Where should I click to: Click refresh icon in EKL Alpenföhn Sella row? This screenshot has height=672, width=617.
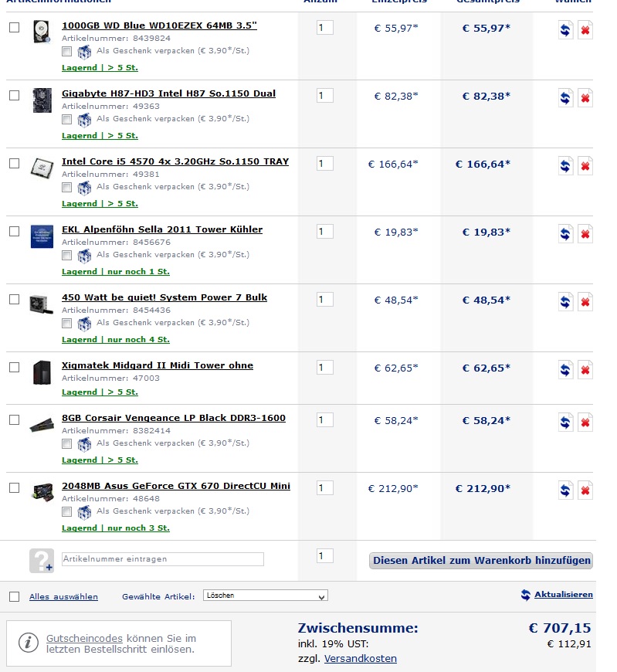point(565,234)
